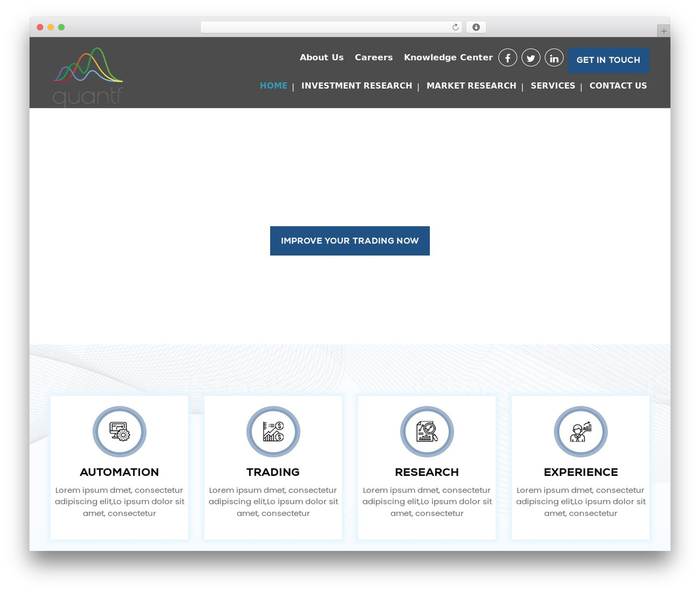Screen dimensions: 700x593
Task: Open a new browser tab with plus
Action: tap(663, 31)
